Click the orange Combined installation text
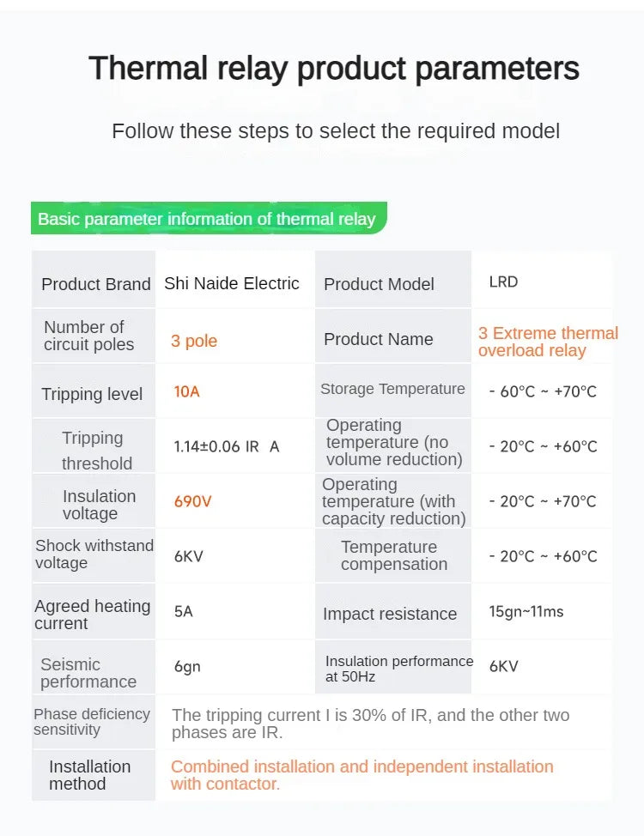The width and height of the screenshot is (644, 836). 361,775
